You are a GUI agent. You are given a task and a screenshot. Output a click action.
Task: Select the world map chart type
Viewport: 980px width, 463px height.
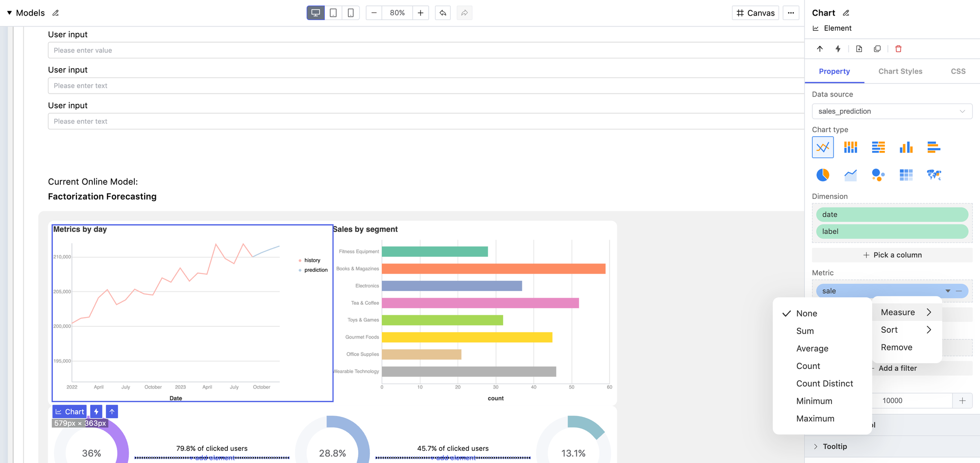coord(934,175)
